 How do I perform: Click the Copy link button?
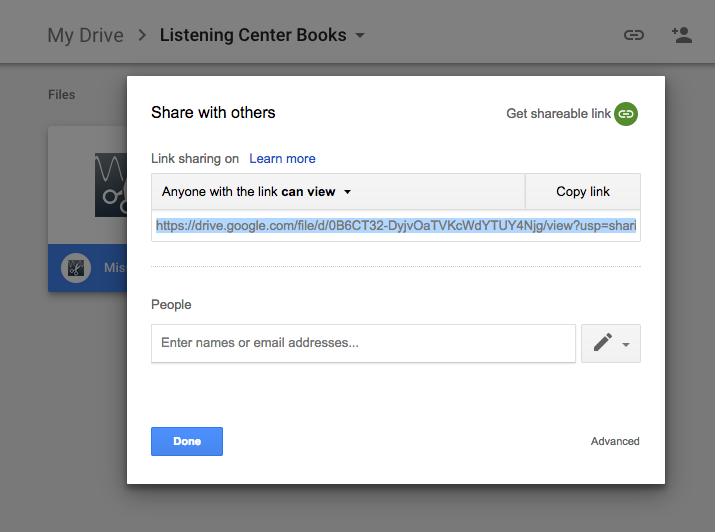coord(583,191)
